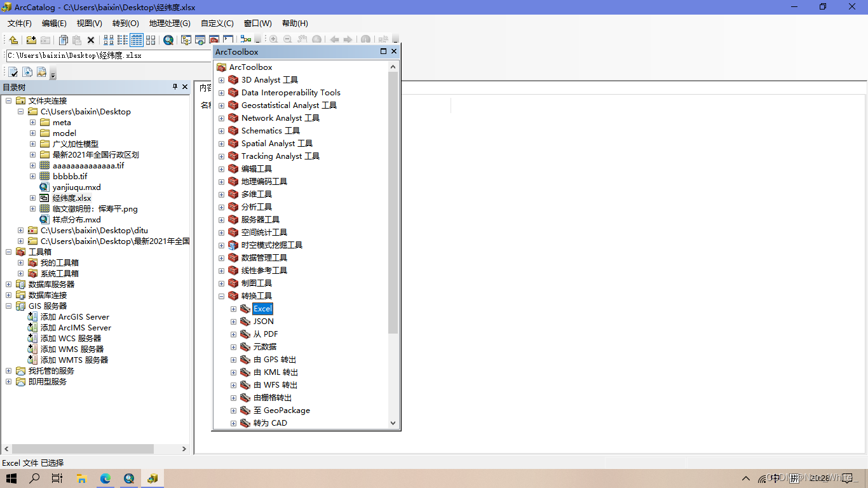Viewport: 868px width, 488px height.
Task: Select 最新2021年全国行政区划 folder
Action: point(96,155)
